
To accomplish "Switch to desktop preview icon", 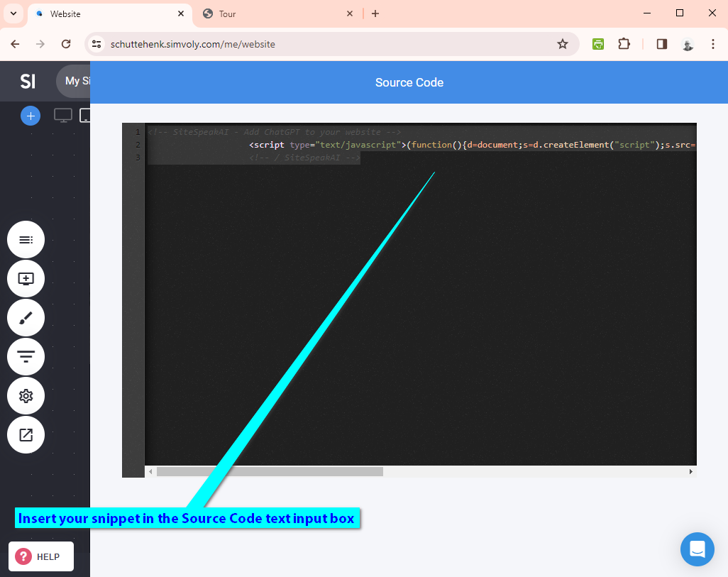I will coord(63,115).
